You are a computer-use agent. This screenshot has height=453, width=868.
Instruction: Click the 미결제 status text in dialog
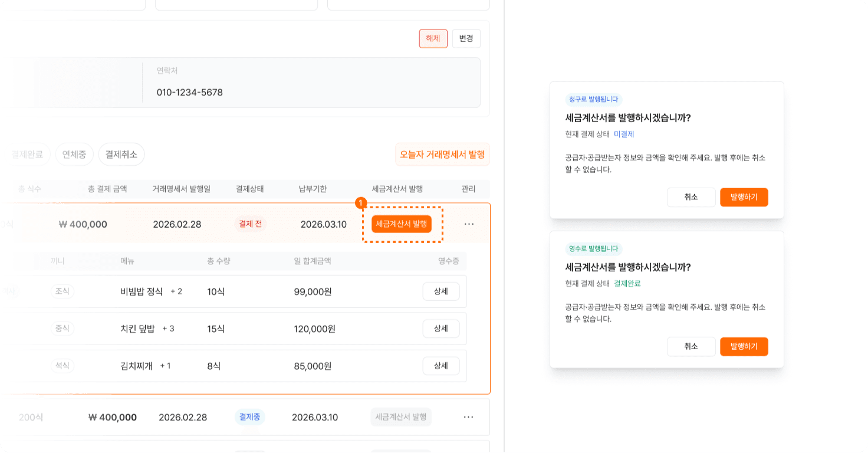[624, 134]
